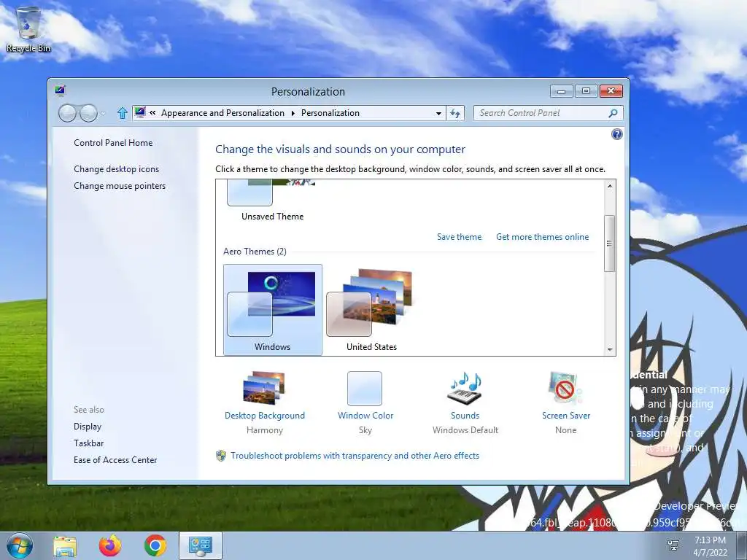Expand the address bar history dropdown
Image resolution: width=747 pixels, height=560 pixels.
(438, 113)
